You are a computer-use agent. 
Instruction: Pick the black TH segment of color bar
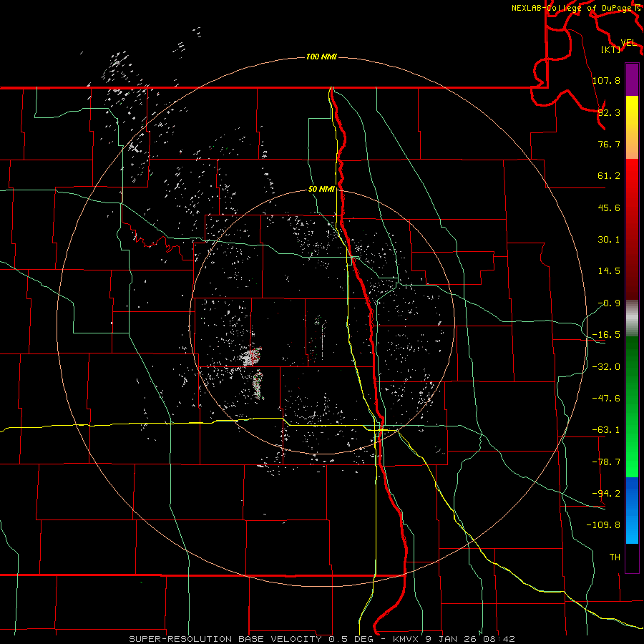[632, 557]
